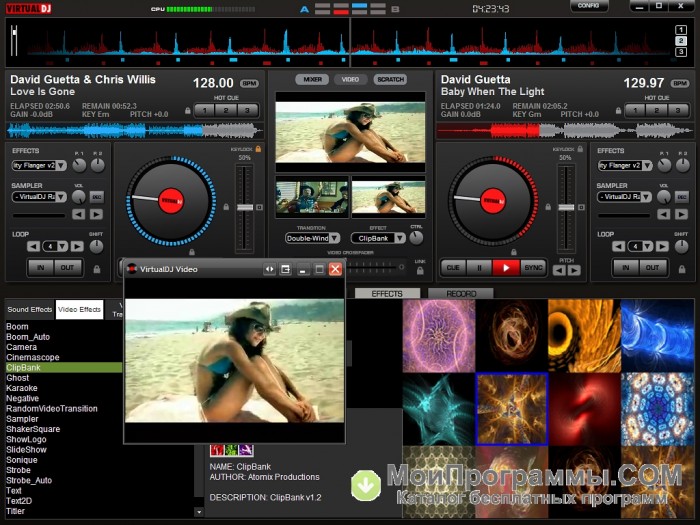Screen dimensions: 700x525
Task: Click the right deck pitch slider handle
Action: (x=566, y=208)
